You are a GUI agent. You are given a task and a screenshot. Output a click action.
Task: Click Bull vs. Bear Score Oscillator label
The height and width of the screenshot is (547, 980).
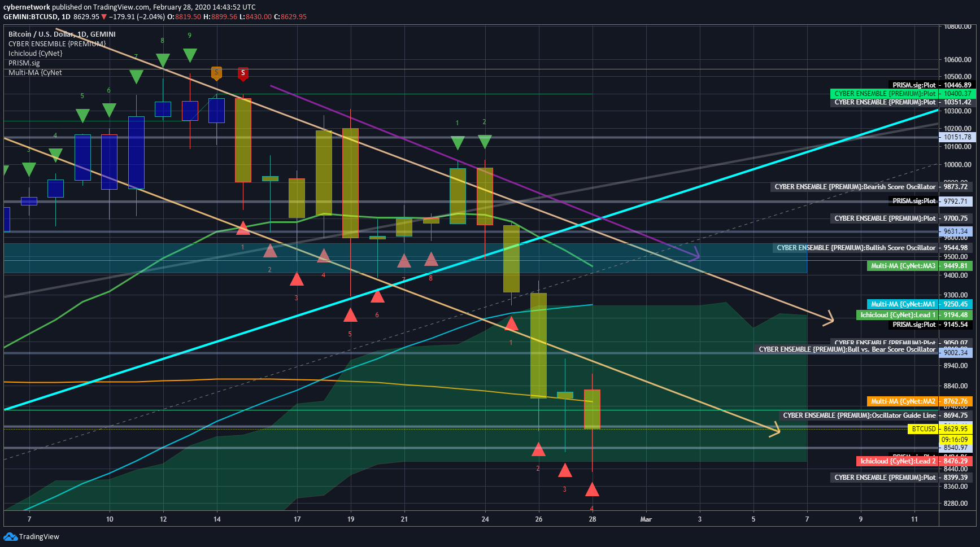click(x=847, y=349)
